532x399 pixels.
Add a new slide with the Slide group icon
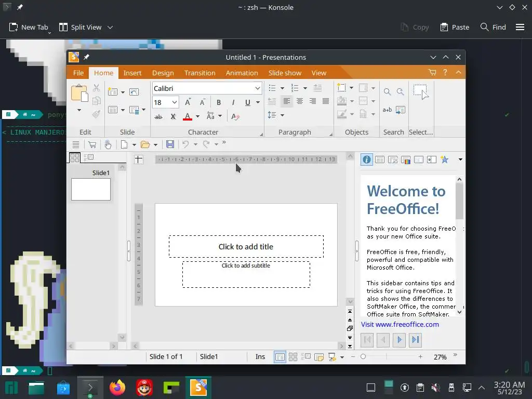[x=113, y=92]
